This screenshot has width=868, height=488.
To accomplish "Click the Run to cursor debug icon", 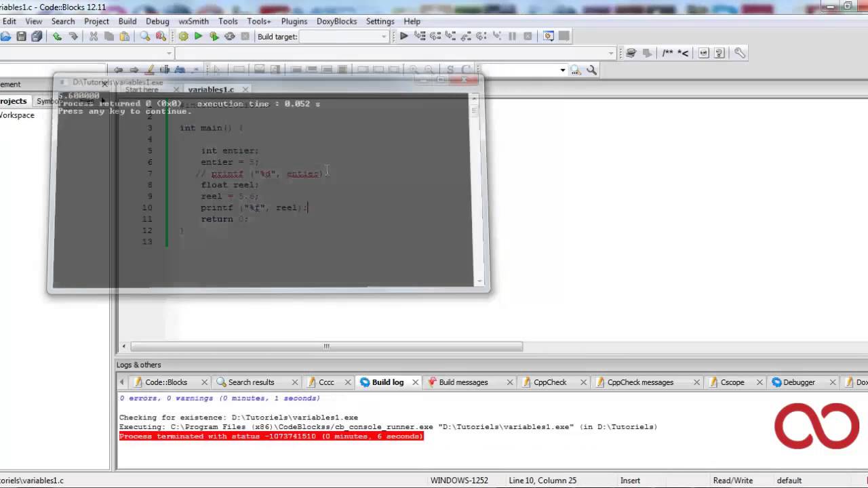I will [x=420, y=37].
